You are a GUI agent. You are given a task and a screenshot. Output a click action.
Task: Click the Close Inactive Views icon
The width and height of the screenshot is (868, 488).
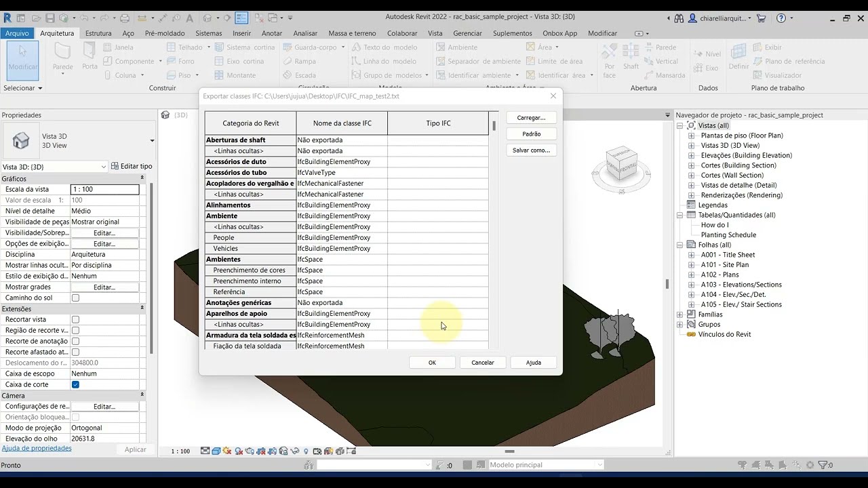point(260,18)
